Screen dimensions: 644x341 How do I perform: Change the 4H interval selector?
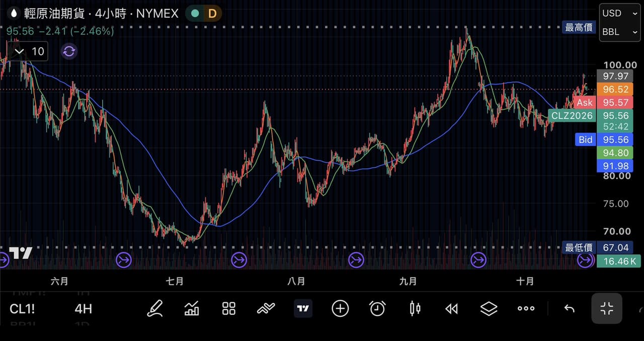(x=83, y=309)
